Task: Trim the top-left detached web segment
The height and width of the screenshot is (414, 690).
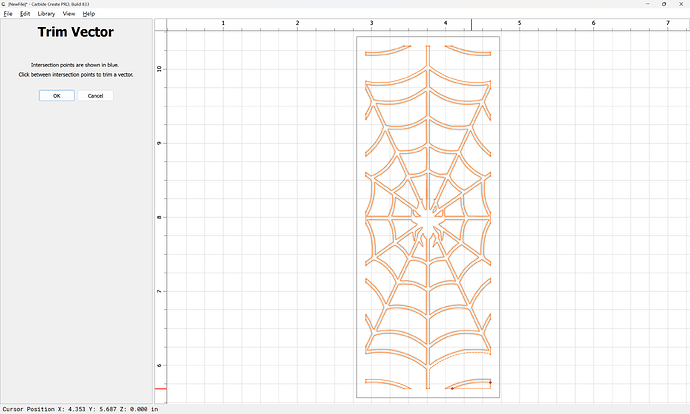Action: click(388, 52)
